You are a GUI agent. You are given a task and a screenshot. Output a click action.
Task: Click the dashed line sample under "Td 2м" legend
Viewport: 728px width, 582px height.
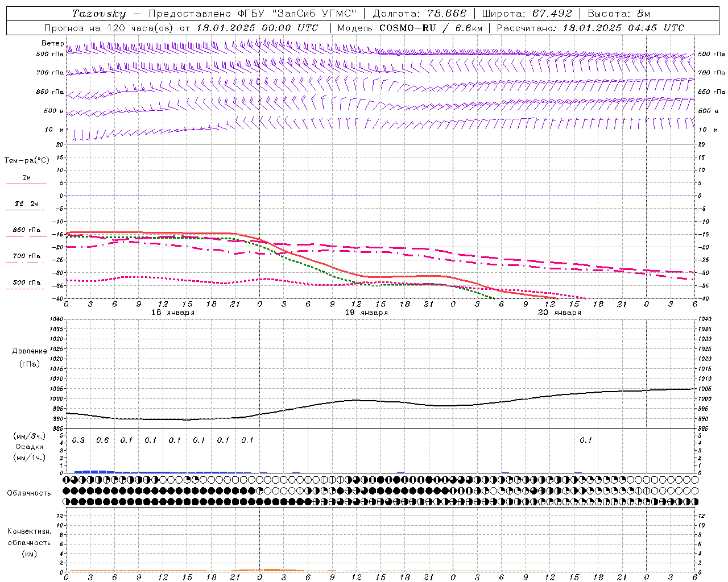pyautogui.click(x=25, y=210)
